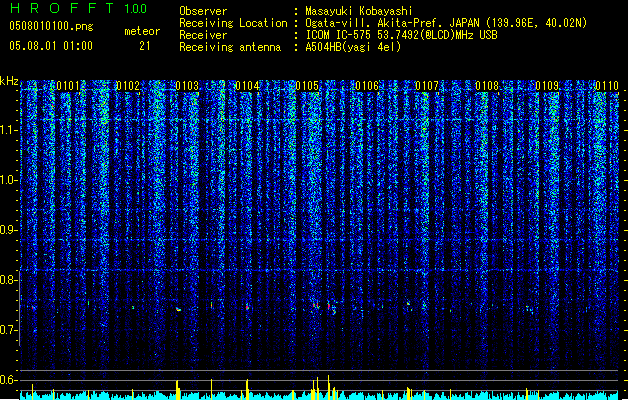This screenshot has height=400, width=629.
Task: Click the Observer label
Action: 203,11
